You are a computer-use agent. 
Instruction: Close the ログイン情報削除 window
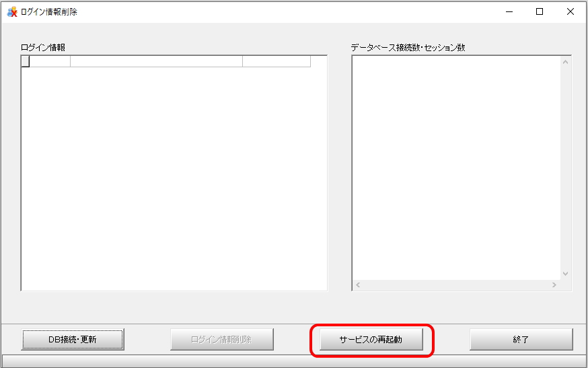point(571,11)
